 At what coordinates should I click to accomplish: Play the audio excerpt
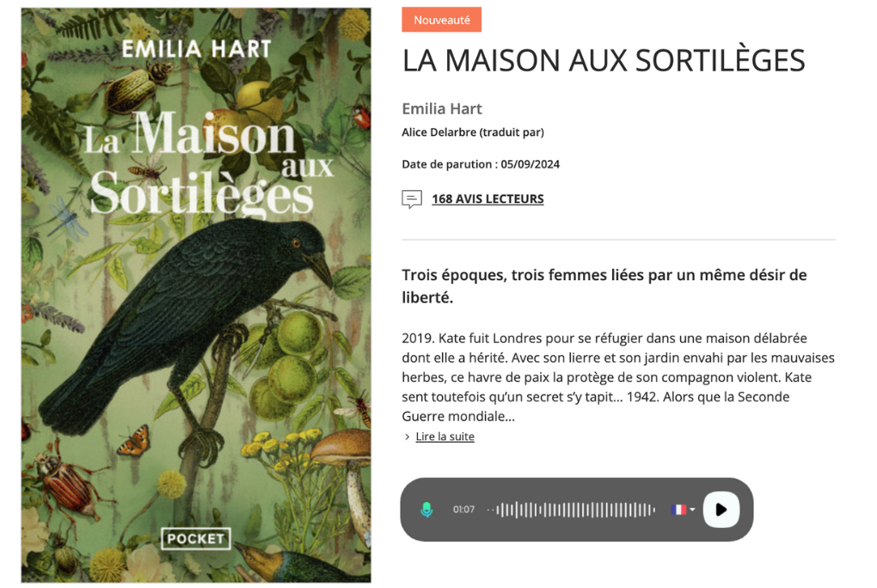point(721,510)
